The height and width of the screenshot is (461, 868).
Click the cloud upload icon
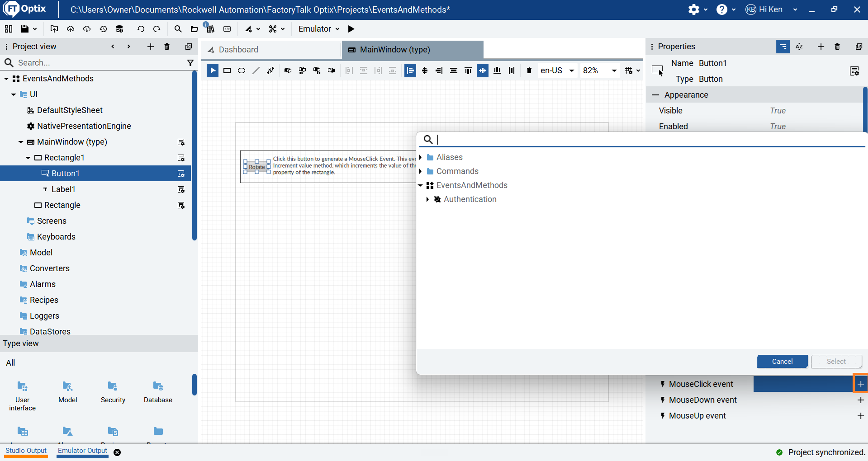[x=71, y=29]
